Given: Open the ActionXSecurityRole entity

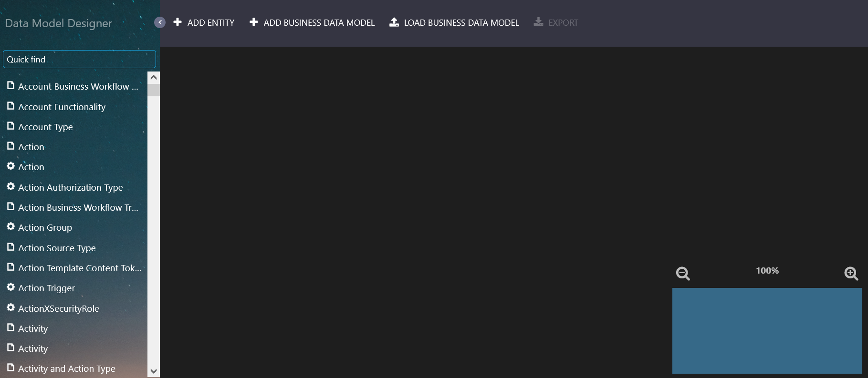Looking at the screenshot, I should 58,309.
